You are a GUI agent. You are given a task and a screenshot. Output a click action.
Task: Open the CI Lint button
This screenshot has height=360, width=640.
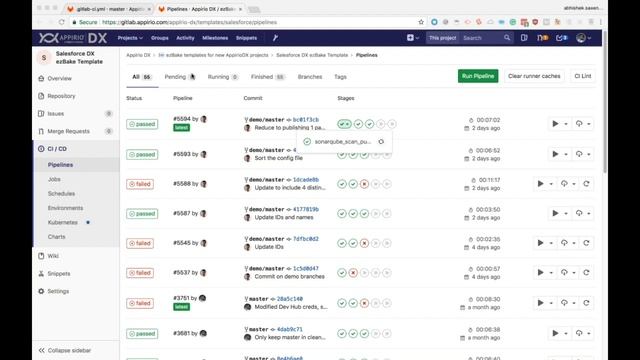583,76
